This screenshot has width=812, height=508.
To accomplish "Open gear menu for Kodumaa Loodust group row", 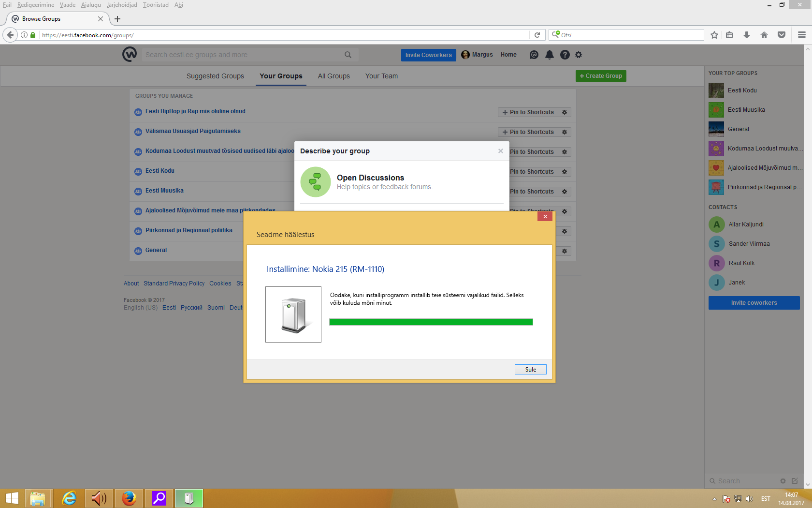I will 565,152.
